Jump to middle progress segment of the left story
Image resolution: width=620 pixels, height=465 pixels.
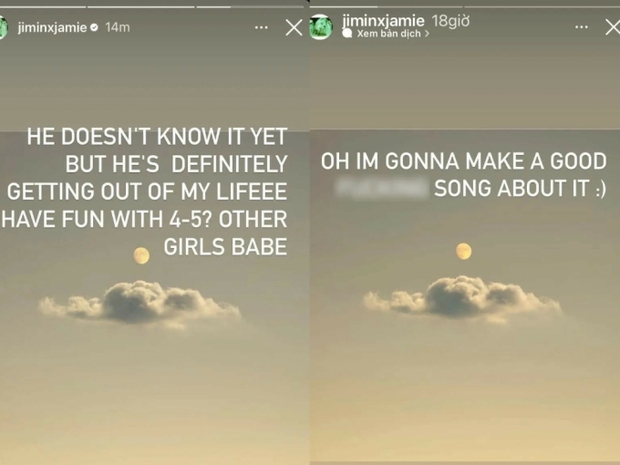(x=141, y=7)
